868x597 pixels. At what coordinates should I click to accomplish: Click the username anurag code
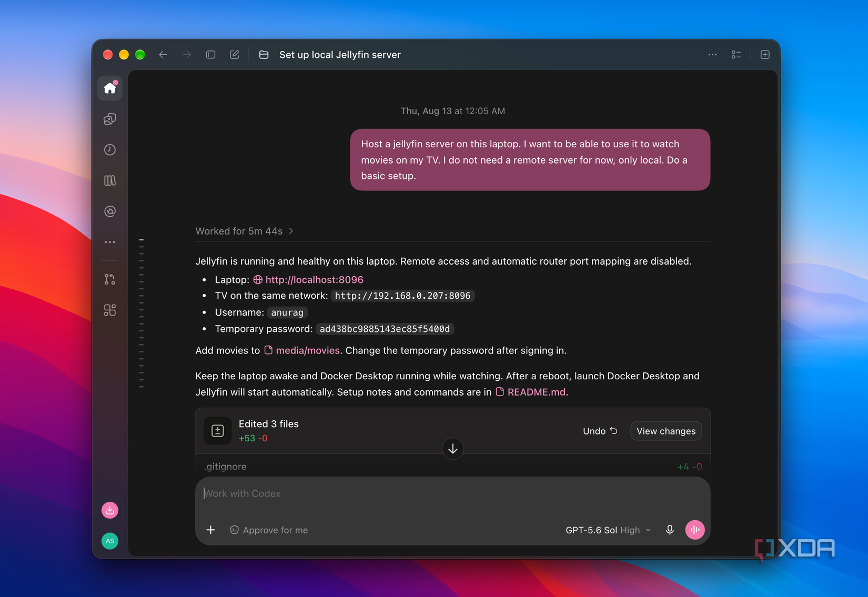(287, 312)
